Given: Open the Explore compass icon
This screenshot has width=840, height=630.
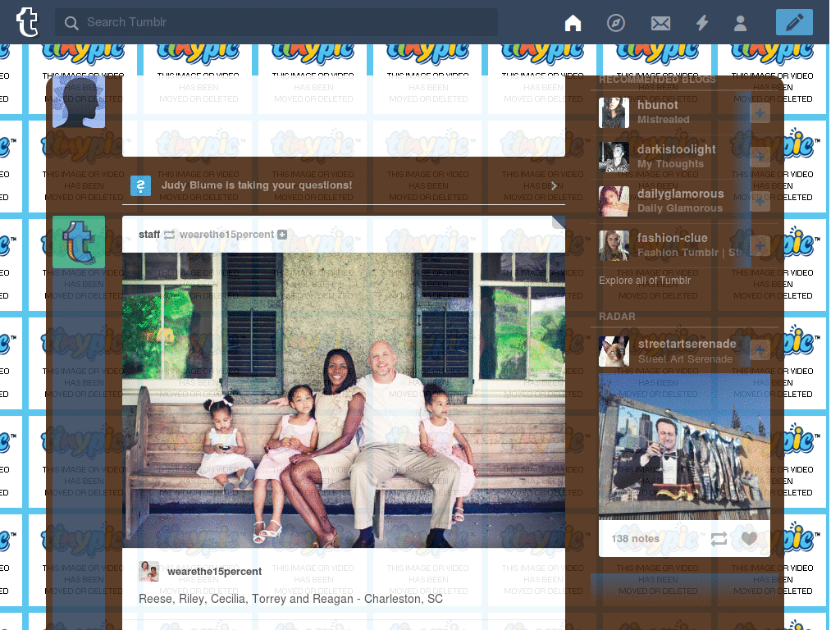Looking at the screenshot, I should point(616,22).
